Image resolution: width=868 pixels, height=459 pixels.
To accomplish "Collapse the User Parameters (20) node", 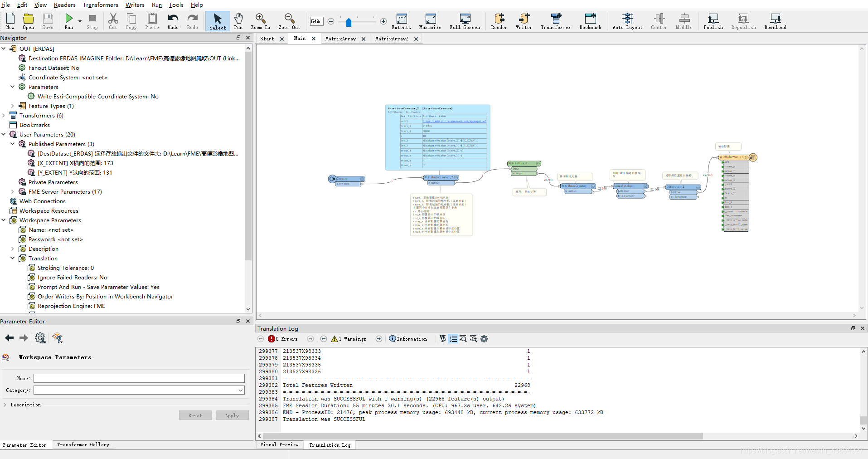I will pyautogui.click(x=4, y=134).
